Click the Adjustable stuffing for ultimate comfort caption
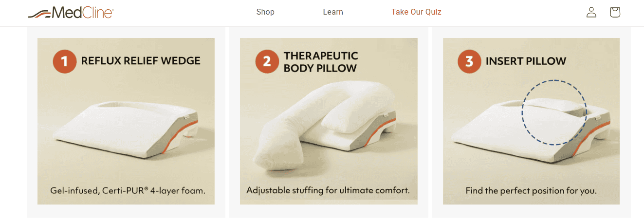644x224 pixels. tap(328, 190)
